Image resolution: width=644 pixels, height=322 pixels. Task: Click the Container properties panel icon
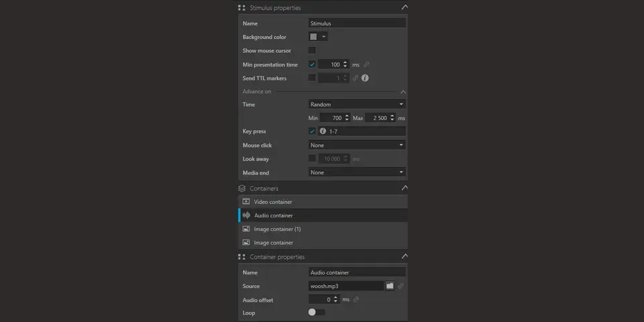pyautogui.click(x=242, y=257)
